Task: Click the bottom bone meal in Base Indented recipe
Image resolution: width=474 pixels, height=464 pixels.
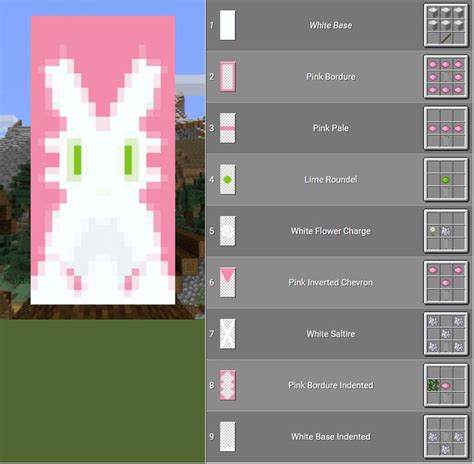Action: point(446,449)
